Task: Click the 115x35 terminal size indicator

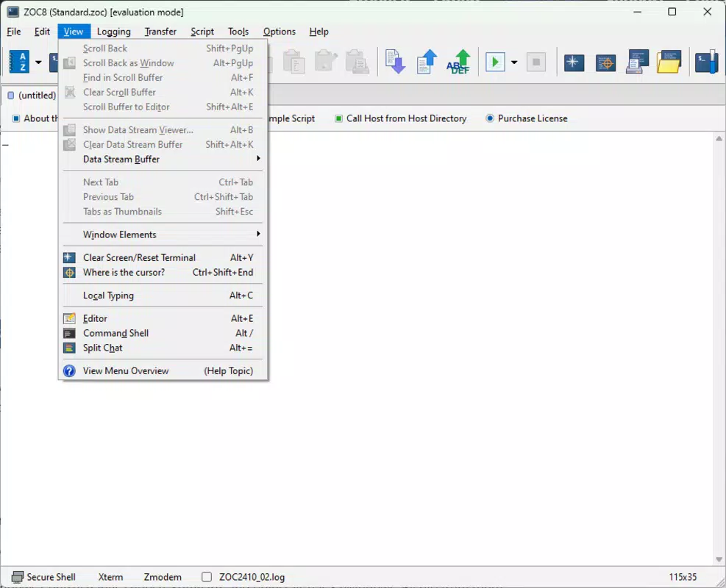Action: 683,577
